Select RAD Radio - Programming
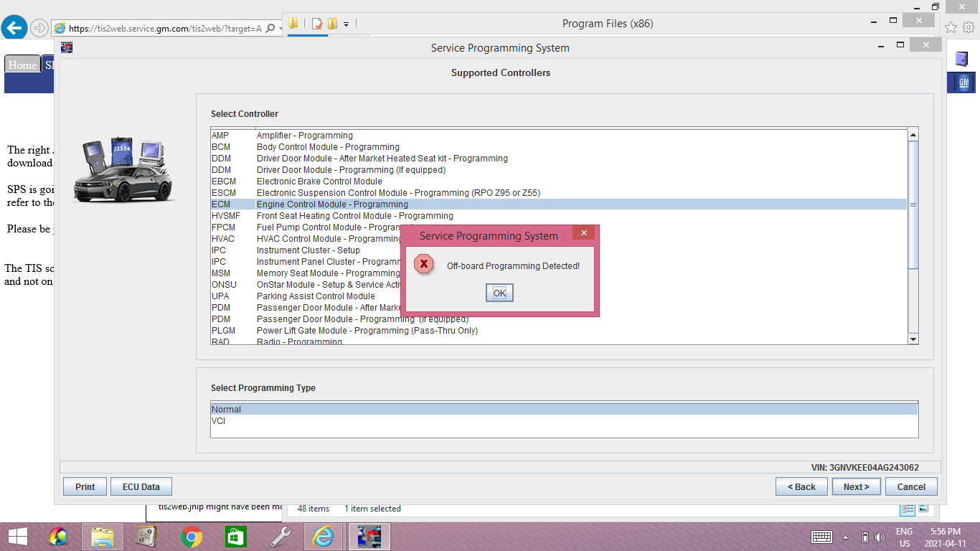 pyautogui.click(x=559, y=342)
